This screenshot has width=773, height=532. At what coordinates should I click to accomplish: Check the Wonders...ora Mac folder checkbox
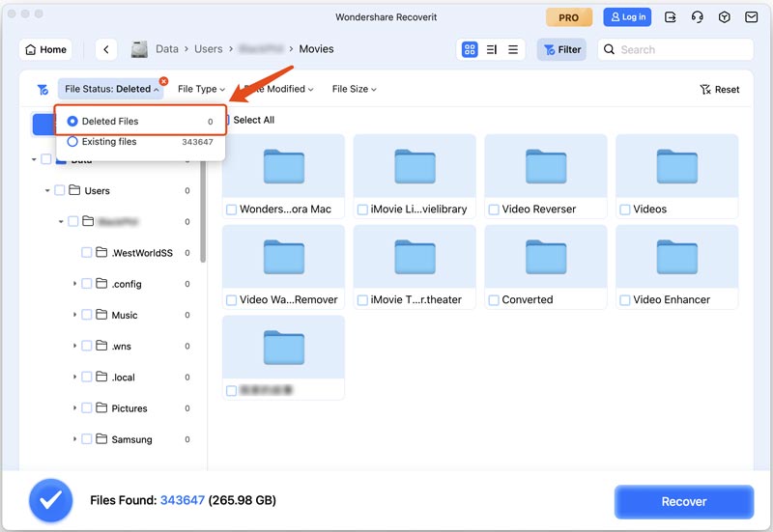click(x=231, y=210)
